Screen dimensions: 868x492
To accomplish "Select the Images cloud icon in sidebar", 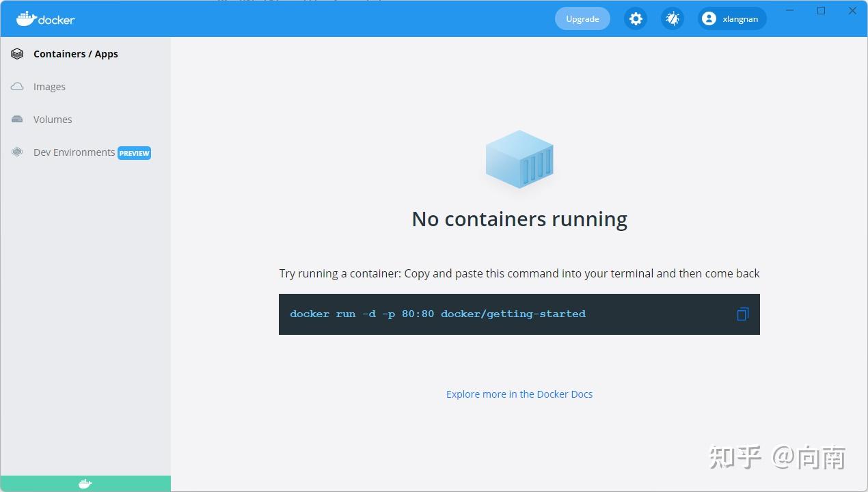I will [x=16, y=86].
